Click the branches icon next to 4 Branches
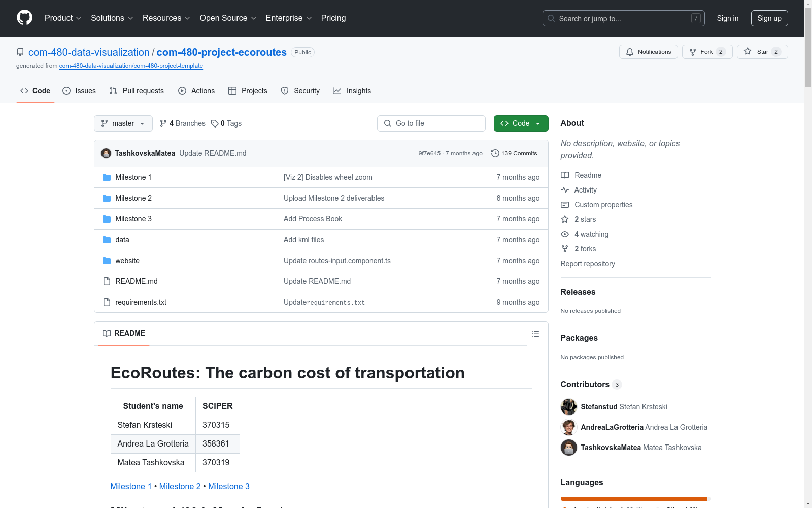Image resolution: width=812 pixels, height=508 pixels. tap(163, 123)
